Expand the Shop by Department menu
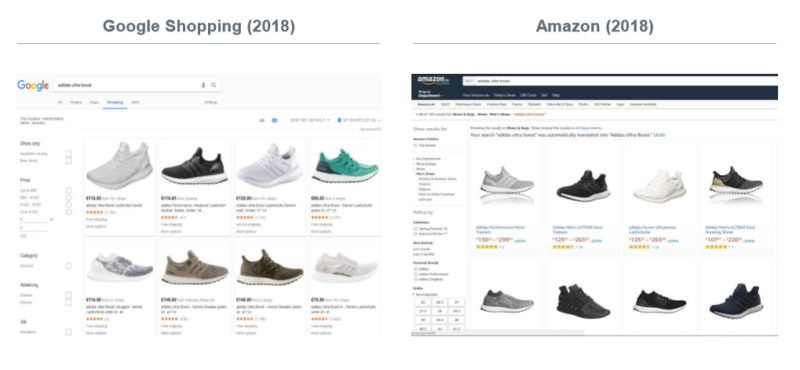800x370 pixels. [x=431, y=94]
